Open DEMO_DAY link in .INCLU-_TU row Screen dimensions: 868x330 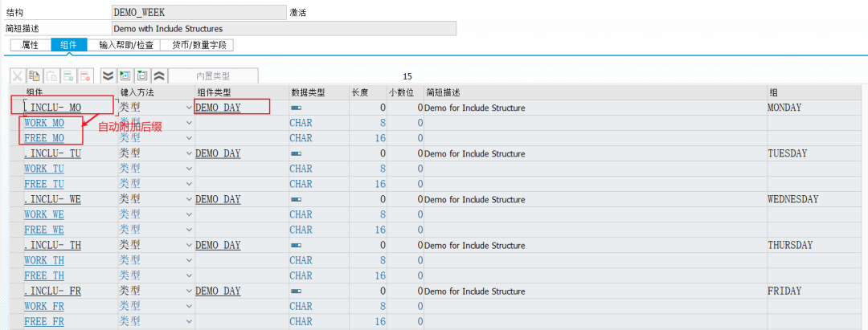pos(218,153)
